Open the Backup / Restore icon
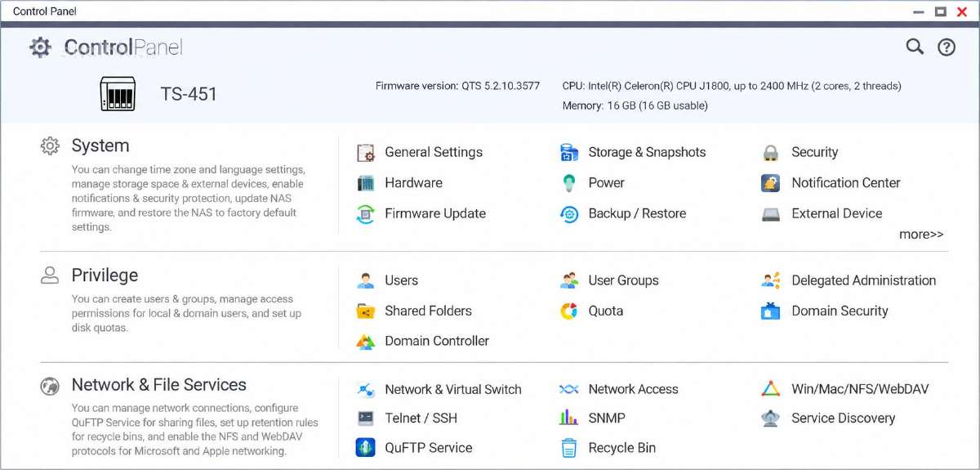Screen dimensions: 980x470 [569, 214]
